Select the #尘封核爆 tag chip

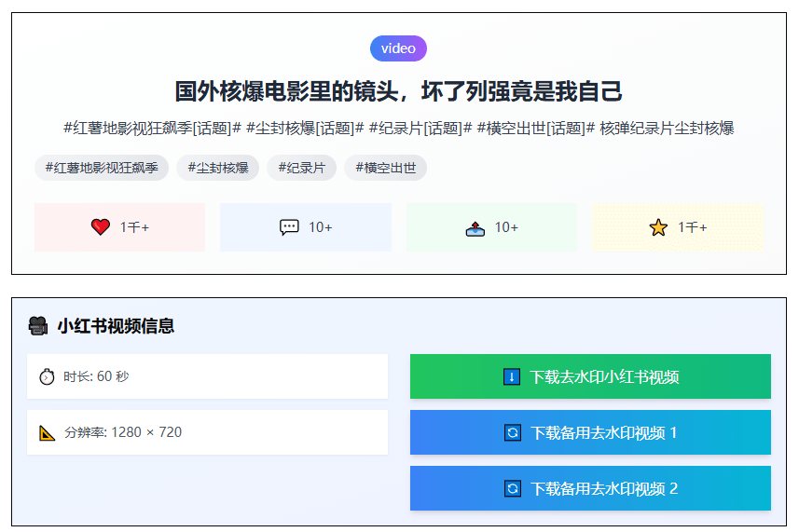(x=217, y=168)
